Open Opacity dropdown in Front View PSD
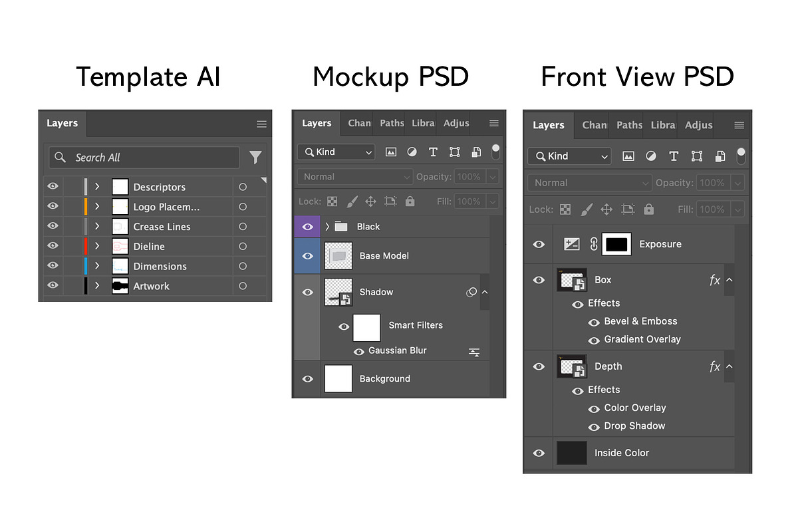798x532 pixels. [737, 183]
